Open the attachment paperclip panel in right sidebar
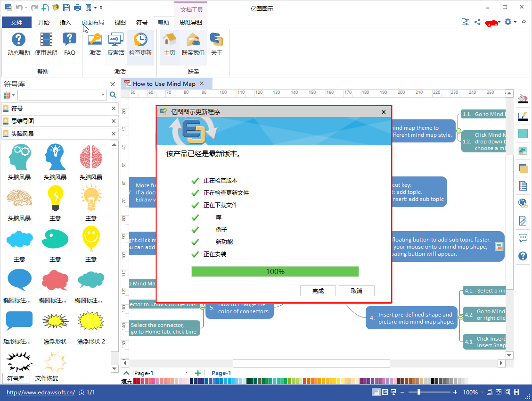Image resolution: width=532 pixels, height=401 pixels. (523, 221)
